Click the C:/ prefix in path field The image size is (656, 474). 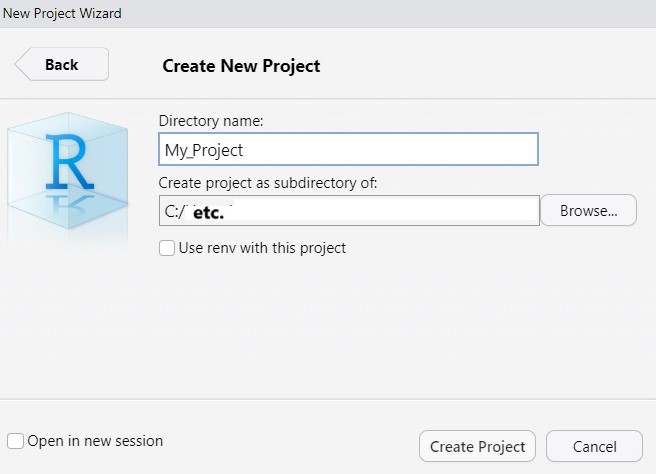(x=174, y=212)
